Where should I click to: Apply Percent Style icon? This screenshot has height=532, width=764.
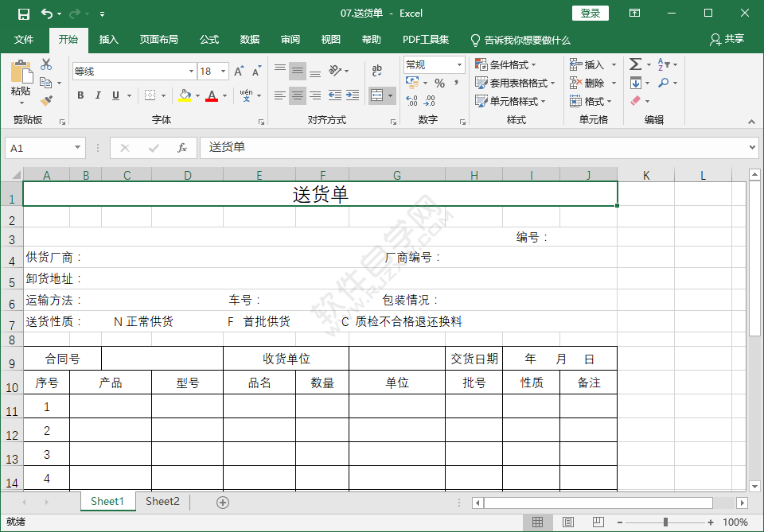tap(440, 82)
